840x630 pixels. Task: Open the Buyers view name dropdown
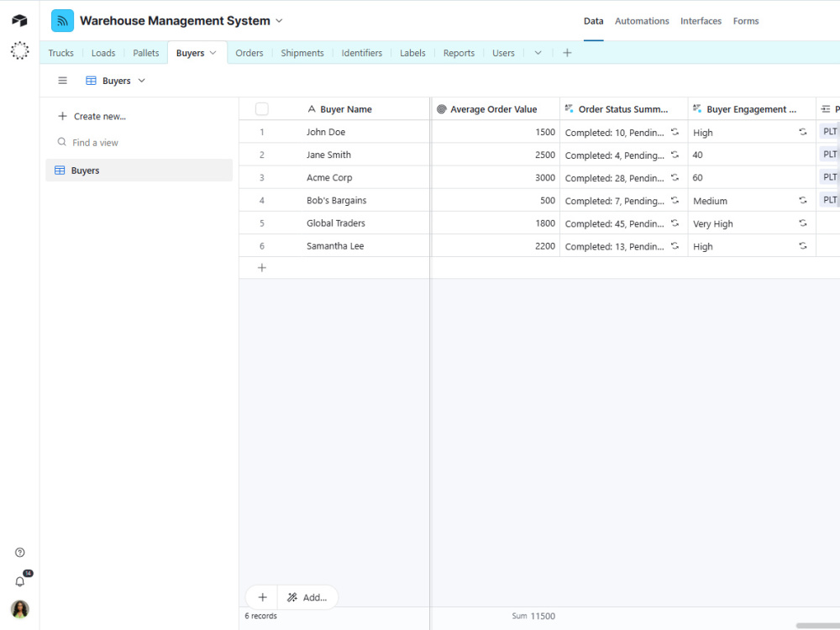(x=141, y=81)
